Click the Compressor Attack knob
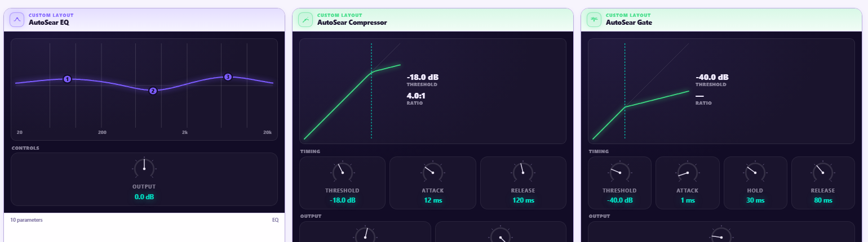This screenshot has height=242, width=868. [x=433, y=172]
